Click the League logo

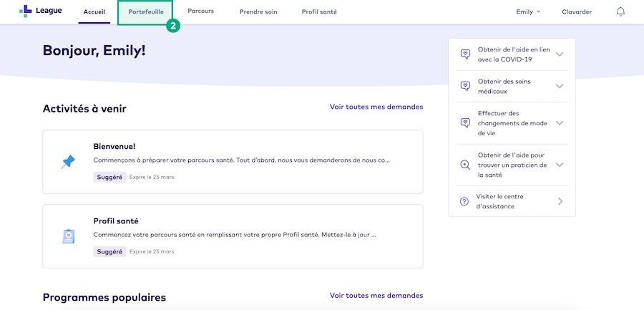(x=40, y=11)
